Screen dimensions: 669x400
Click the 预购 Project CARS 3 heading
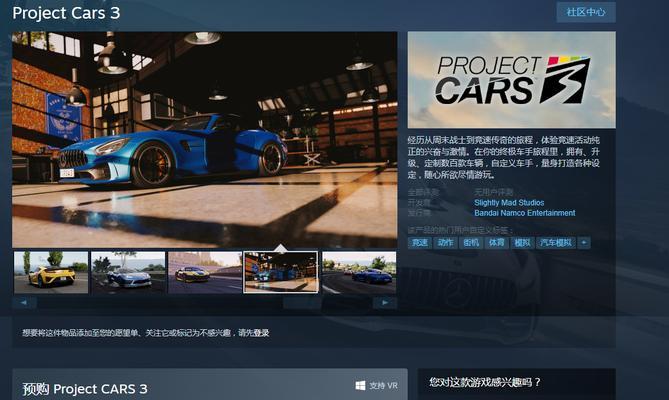pos(85,389)
